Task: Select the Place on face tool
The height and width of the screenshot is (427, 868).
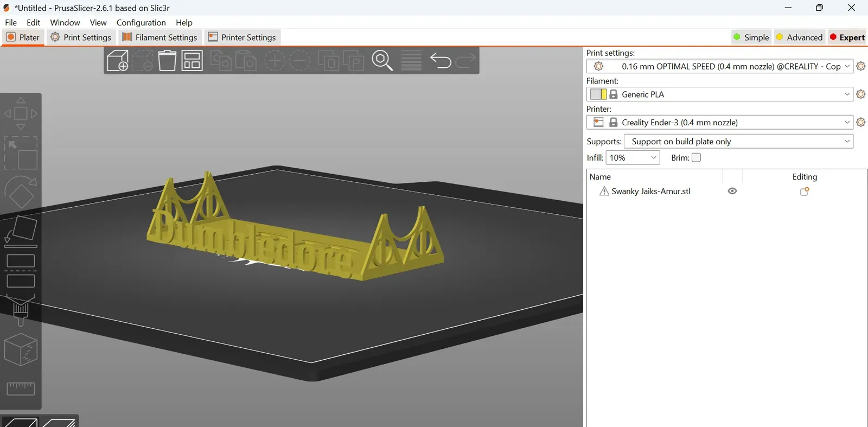Action: point(21,232)
